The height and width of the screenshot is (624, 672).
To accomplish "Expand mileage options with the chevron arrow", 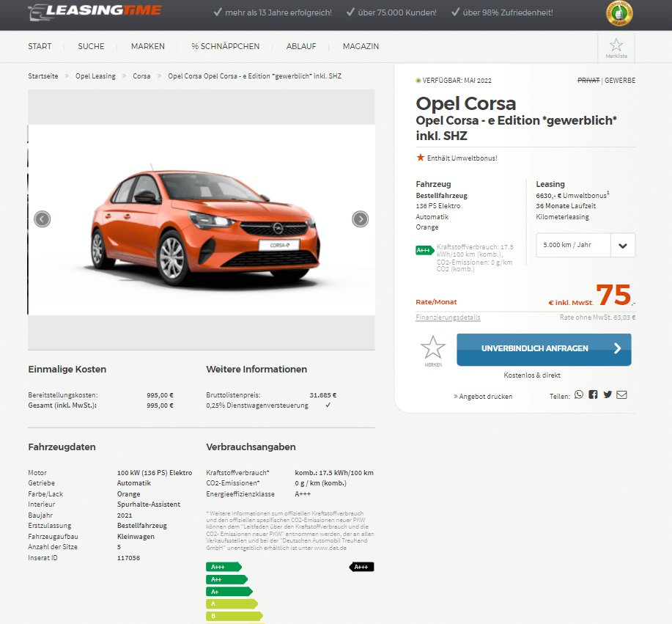I will tap(623, 246).
